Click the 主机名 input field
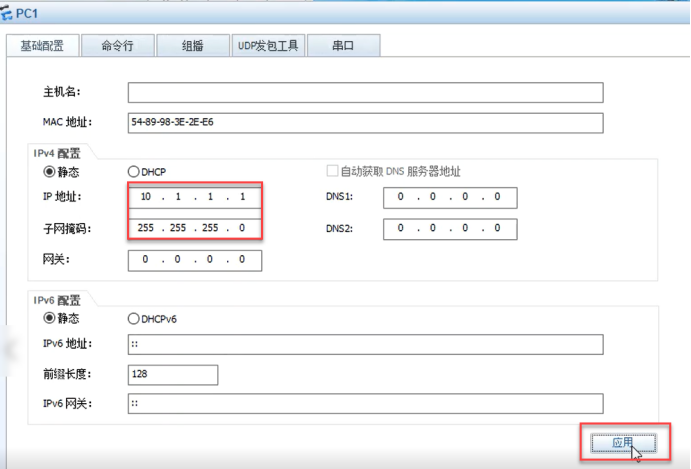Image resolution: width=691 pixels, height=469 pixels. click(365, 93)
